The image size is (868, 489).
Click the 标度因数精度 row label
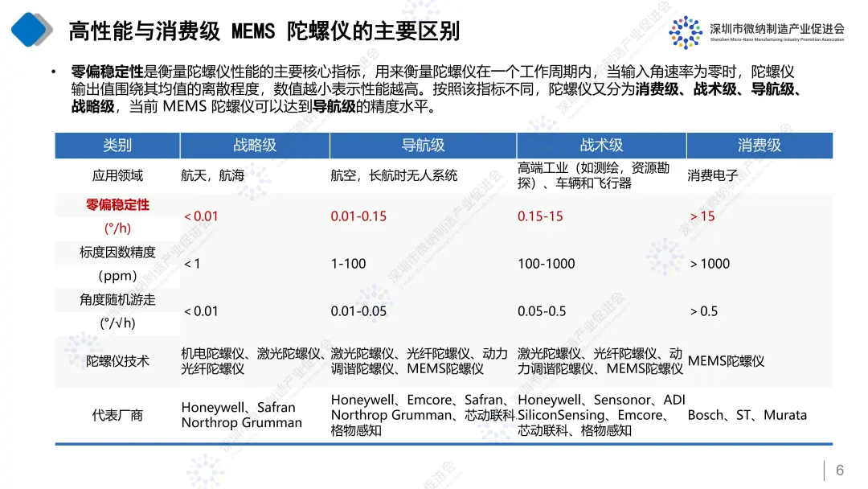117,253
